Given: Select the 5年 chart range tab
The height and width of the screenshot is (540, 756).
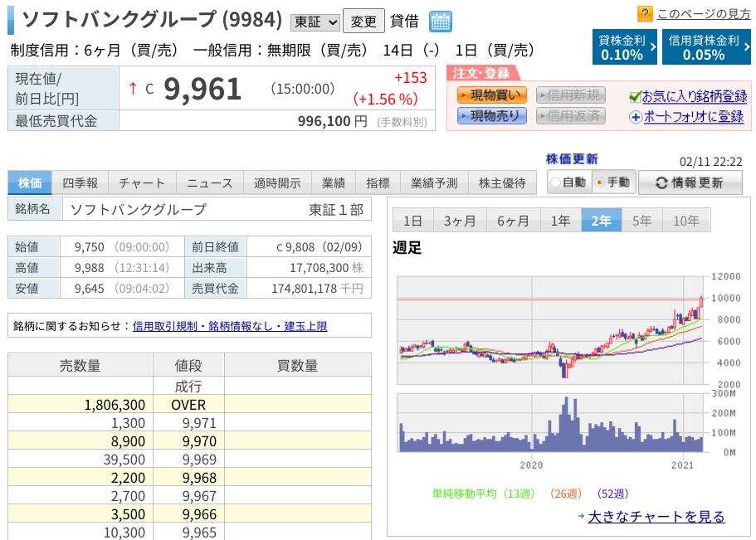Looking at the screenshot, I should click(x=642, y=221).
